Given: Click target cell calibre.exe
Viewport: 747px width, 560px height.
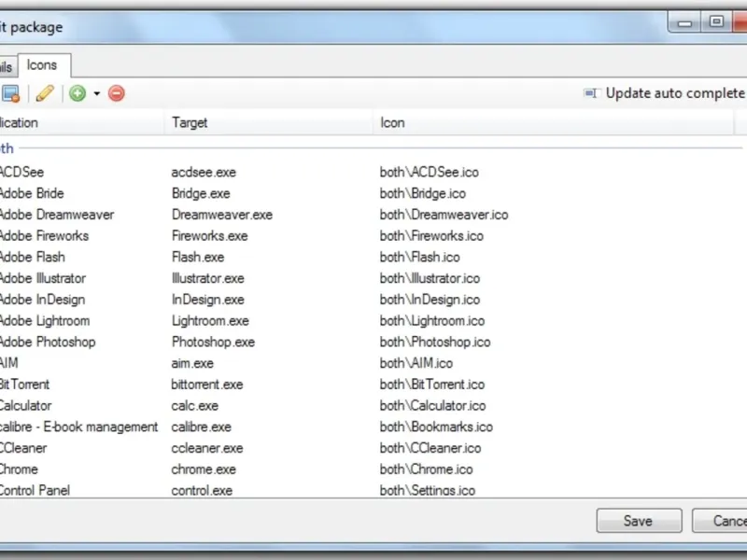Looking at the screenshot, I should coord(202,427).
